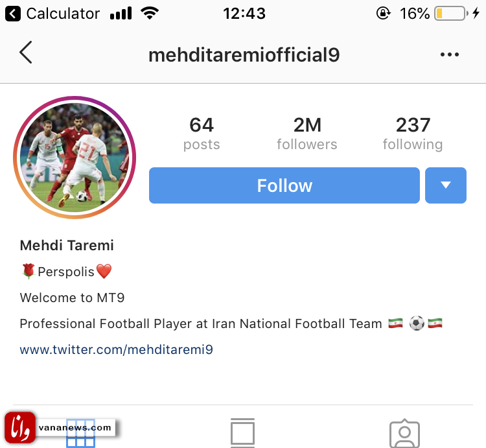This screenshot has height=448, width=486.
Task: Tap the mehditaremiofficial9 username title
Action: 244,55
